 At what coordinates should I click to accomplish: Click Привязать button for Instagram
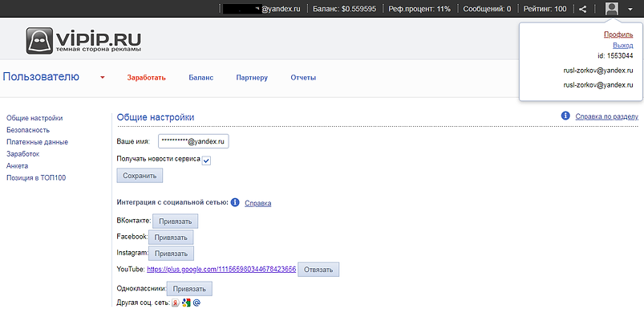point(171,254)
